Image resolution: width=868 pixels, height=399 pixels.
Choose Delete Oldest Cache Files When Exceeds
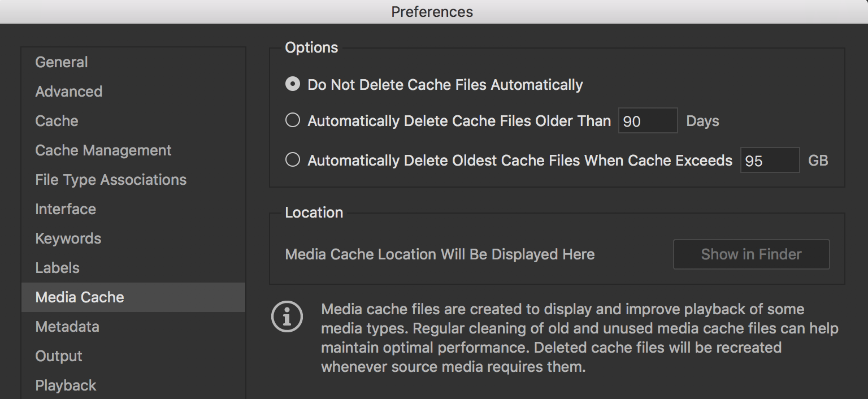293,160
